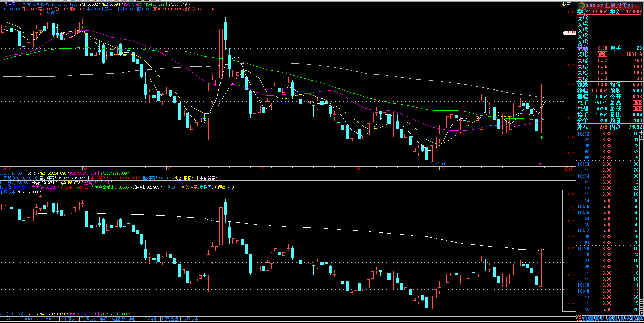Switch to the BOLL indicator tab
644x323 pixels.
coord(29,319)
